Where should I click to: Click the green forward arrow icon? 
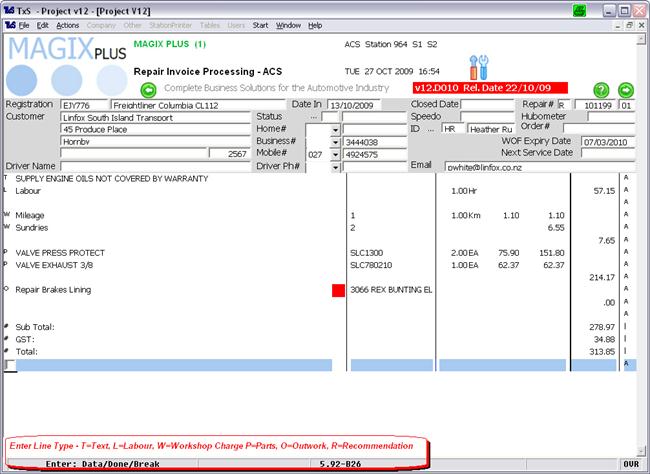[x=626, y=90]
